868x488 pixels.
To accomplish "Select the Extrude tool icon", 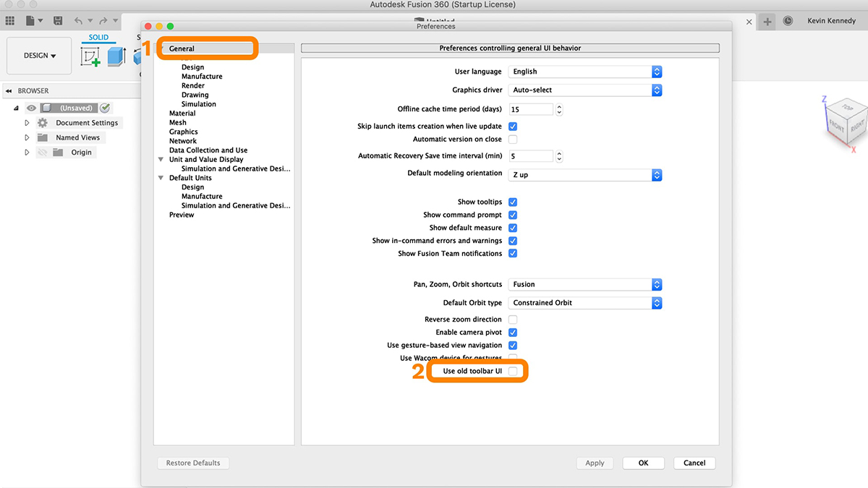I will [x=116, y=57].
